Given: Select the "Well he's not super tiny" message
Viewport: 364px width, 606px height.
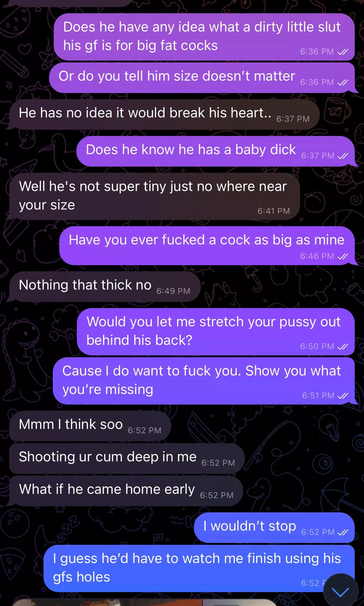Looking at the screenshot, I should (x=154, y=196).
